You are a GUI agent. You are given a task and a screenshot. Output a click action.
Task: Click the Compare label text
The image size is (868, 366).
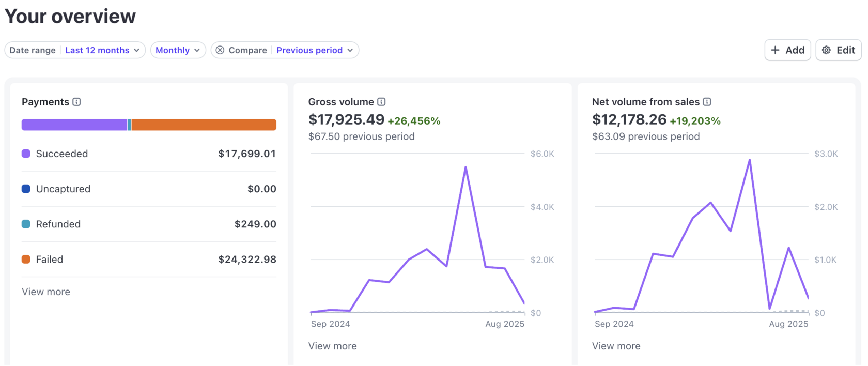248,50
